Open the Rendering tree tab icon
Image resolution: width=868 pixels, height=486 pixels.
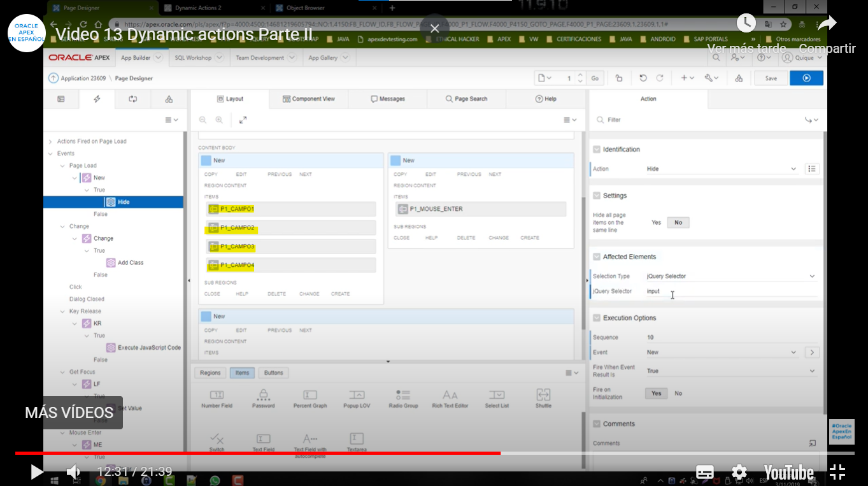[61, 99]
